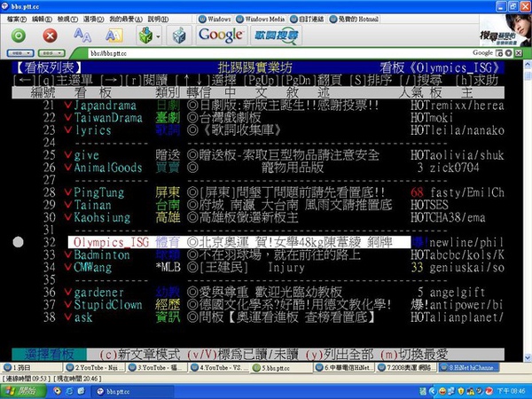Open the dropdown arrow beside the user box icon

pyautogui.click(x=158, y=35)
